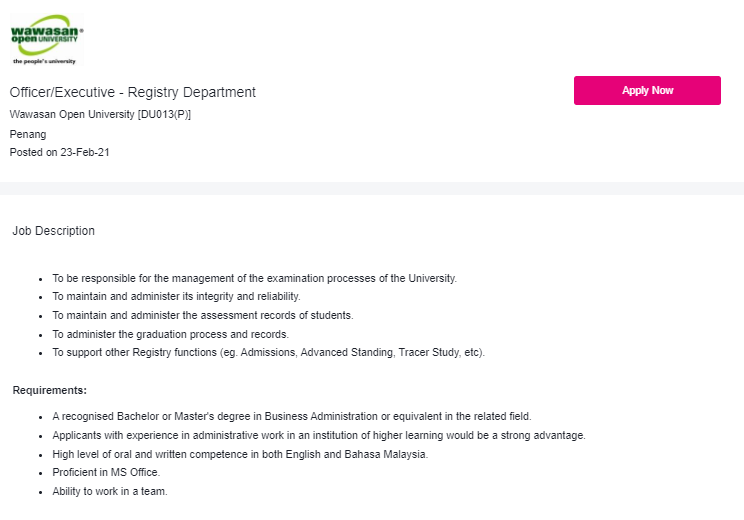Image resolution: width=744 pixels, height=520 pixels.
Task: Open the Wawasan Open University logo
Action: (46, 40)
